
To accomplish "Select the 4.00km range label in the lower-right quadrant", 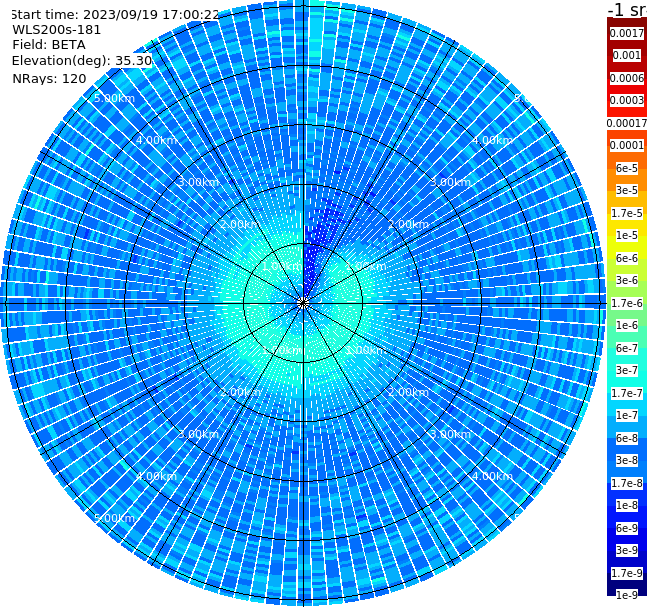I will 492,476.
